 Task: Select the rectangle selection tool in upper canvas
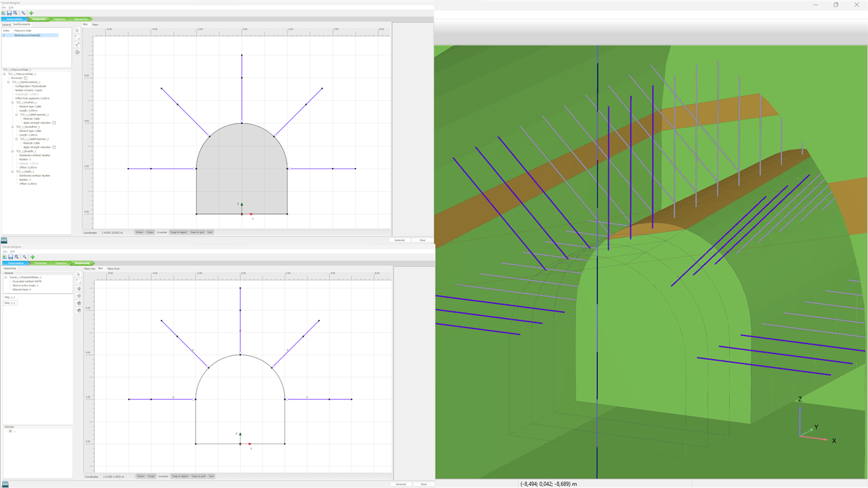pos(77,38)
